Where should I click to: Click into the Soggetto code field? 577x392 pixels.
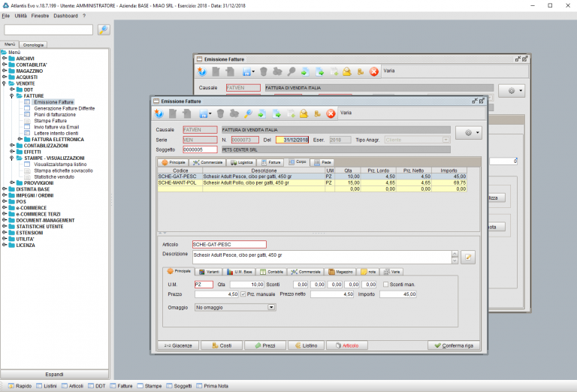(x=200, y=149)
